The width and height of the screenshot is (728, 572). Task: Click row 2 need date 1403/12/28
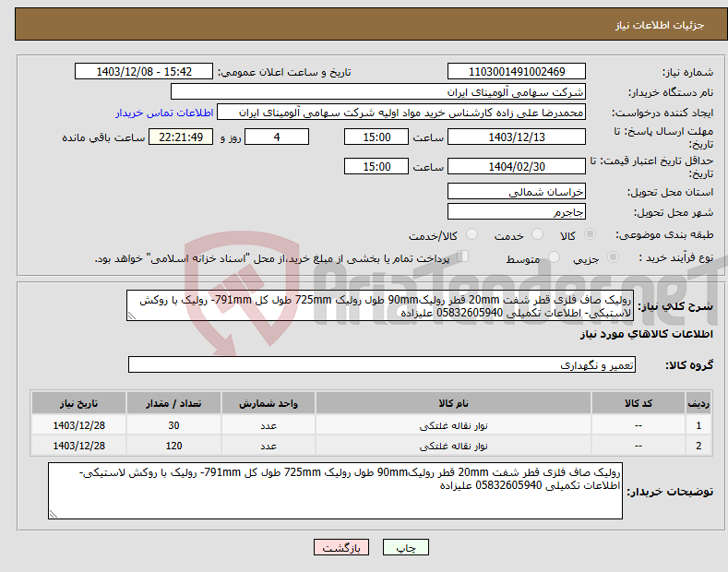point(78,446)
